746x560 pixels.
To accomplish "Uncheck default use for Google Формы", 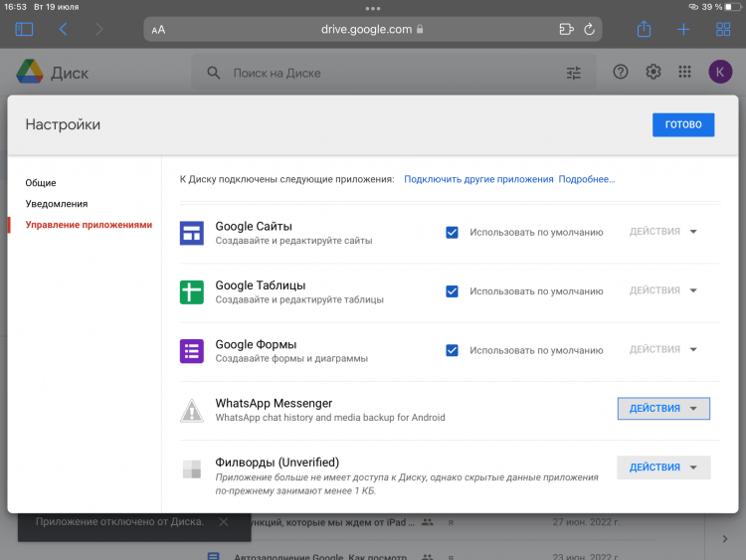I will [x=452, y=350].
